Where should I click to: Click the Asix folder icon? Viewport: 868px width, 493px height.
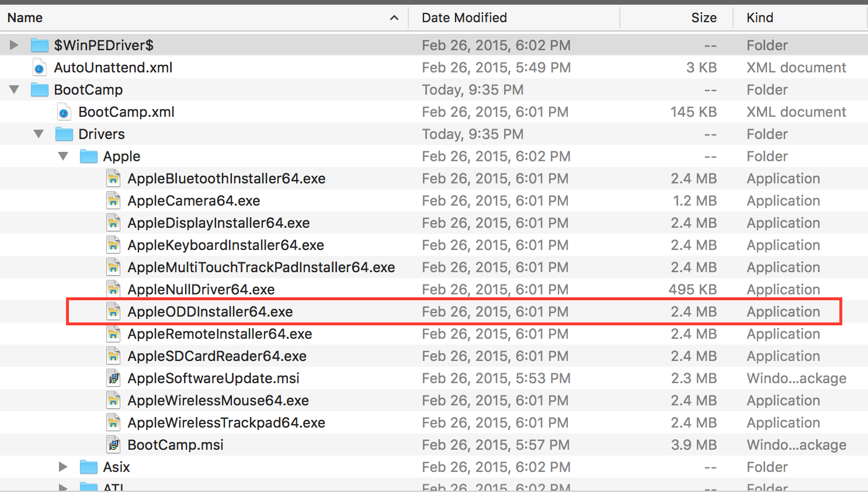tap(88, 467)
